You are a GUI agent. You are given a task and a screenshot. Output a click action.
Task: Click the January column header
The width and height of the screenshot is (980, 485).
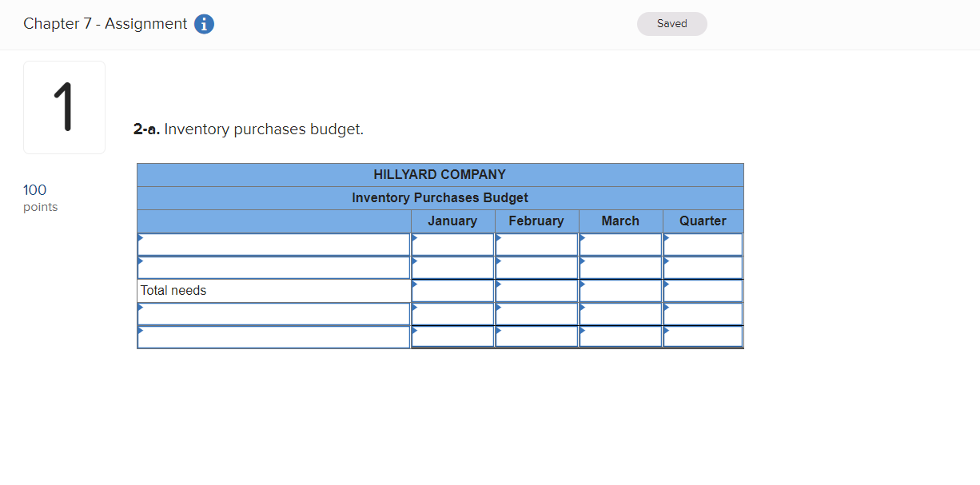click(452, 221)
